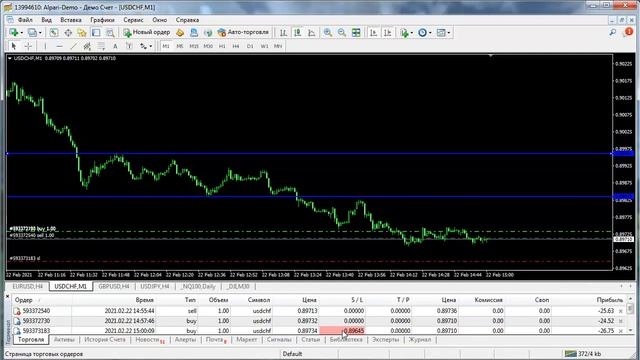
Task: Switch to the GBPUSD,H4 chart tab
Action: coord(114,286)
